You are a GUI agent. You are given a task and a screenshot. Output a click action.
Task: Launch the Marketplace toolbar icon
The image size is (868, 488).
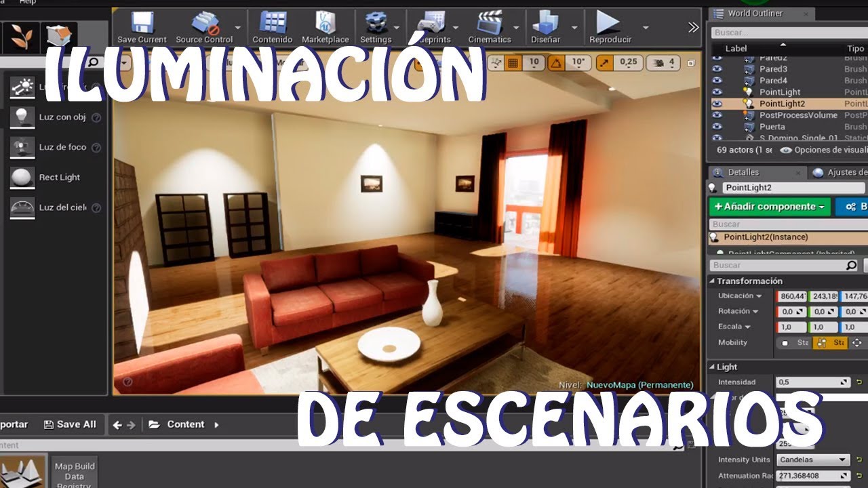(x=325, y=22)
